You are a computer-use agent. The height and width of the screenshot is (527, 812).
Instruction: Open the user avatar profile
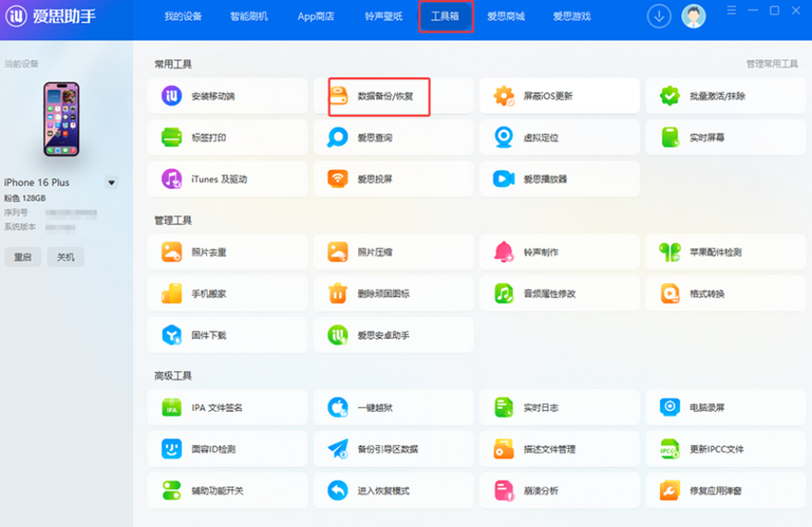pyautogui.click(x=694, y=16)
